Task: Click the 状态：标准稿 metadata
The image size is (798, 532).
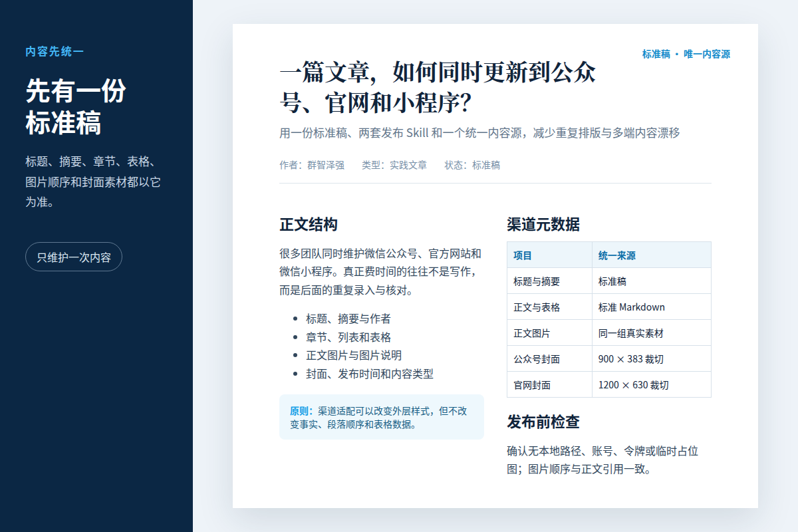Action: pos(472,165)
